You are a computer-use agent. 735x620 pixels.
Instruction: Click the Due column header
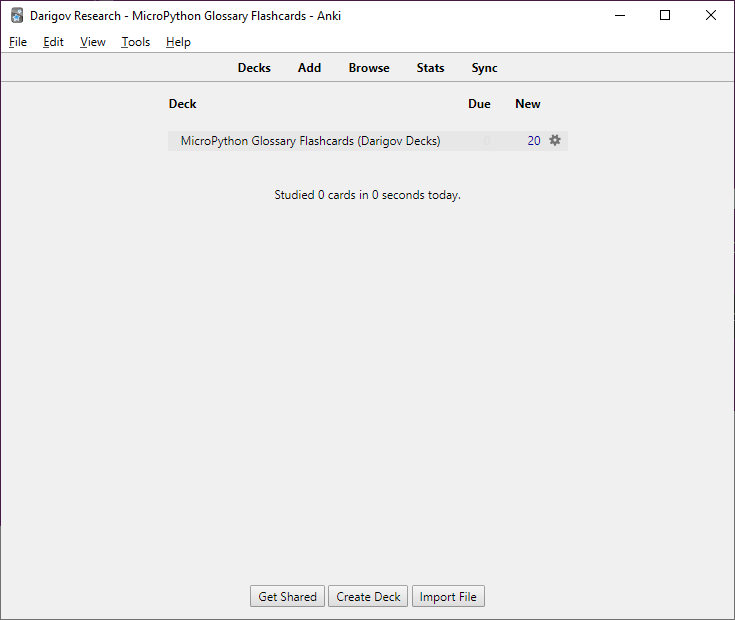[479, 104]
